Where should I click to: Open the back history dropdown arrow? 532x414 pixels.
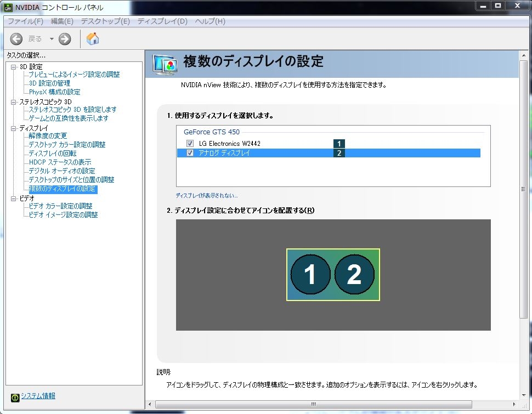pyautogui.click(x=52, y=39)
